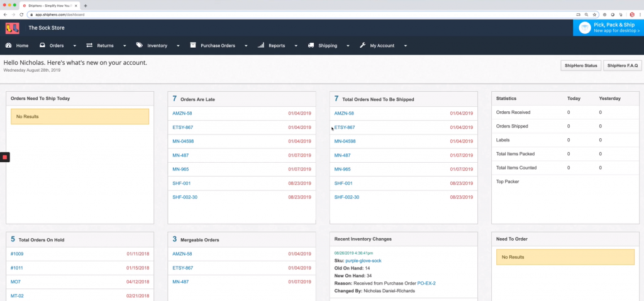Bookmark the page with the star icon
The image size is (644, 301).
(594, 14)
